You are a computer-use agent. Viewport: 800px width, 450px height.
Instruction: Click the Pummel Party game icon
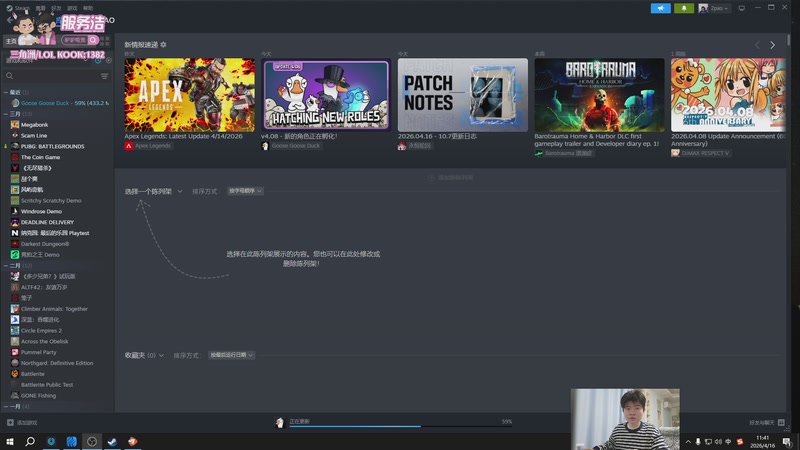tap(15, 353)
